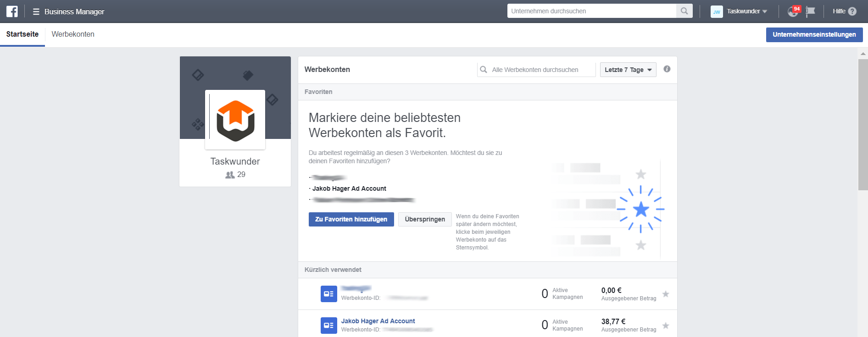Image resolution: width=868 pixels, height=337 pixels.
Task: Click the info icon beside the date filter
Action: [667, 69]
